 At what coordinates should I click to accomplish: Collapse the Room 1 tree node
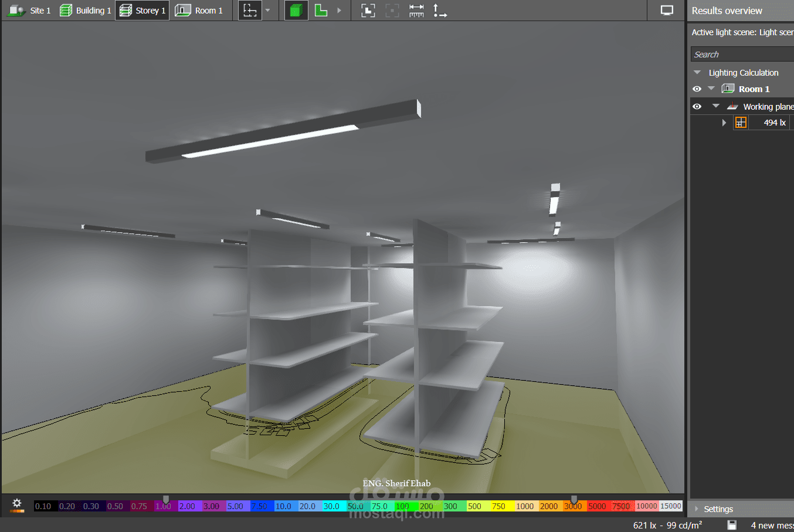coord(711,89)
